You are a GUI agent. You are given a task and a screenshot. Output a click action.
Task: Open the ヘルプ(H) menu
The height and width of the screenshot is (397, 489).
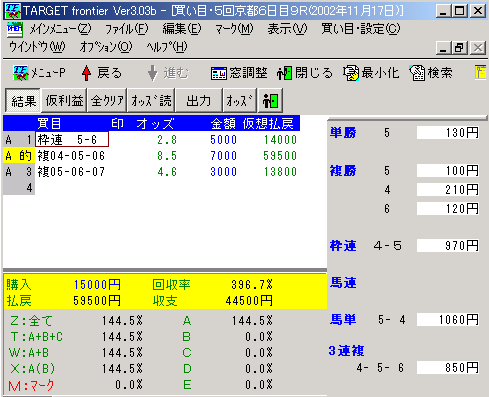(x=167, y=47)
